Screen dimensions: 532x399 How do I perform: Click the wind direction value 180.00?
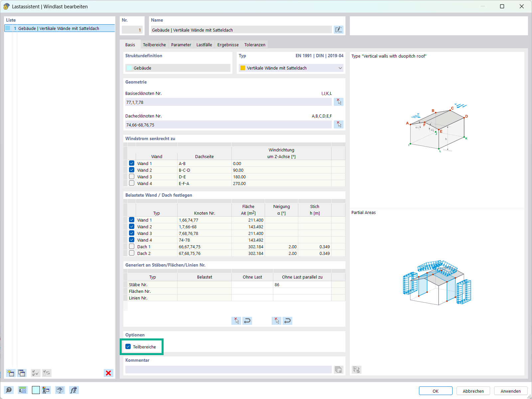[281, 177]
